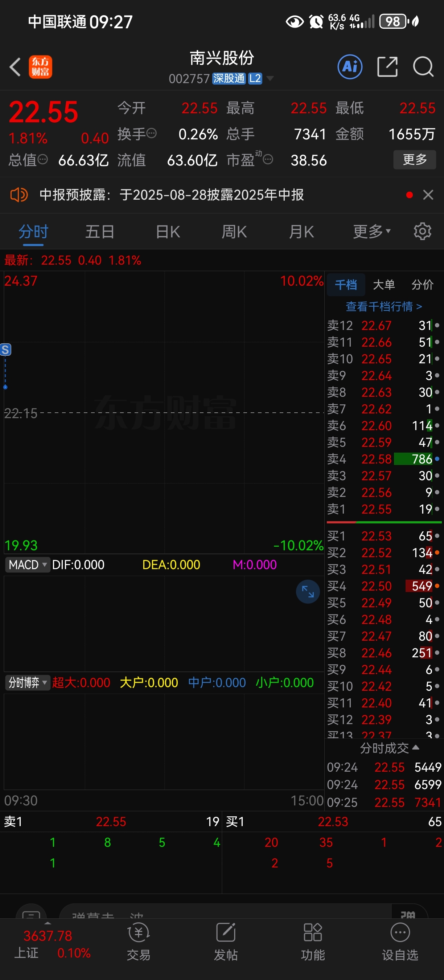Switch to the 分时 tab
The height and width of the screenshot is (980, 444).
(33, 231)
